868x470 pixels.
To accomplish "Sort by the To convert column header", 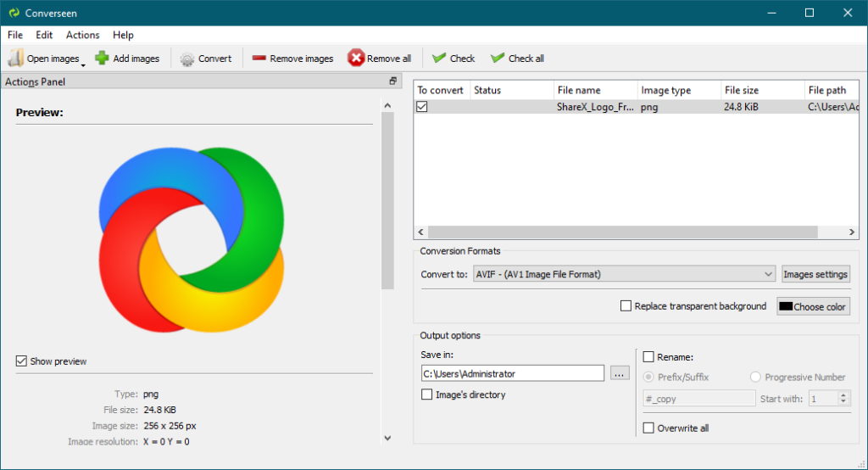I will tap(441, 90).
